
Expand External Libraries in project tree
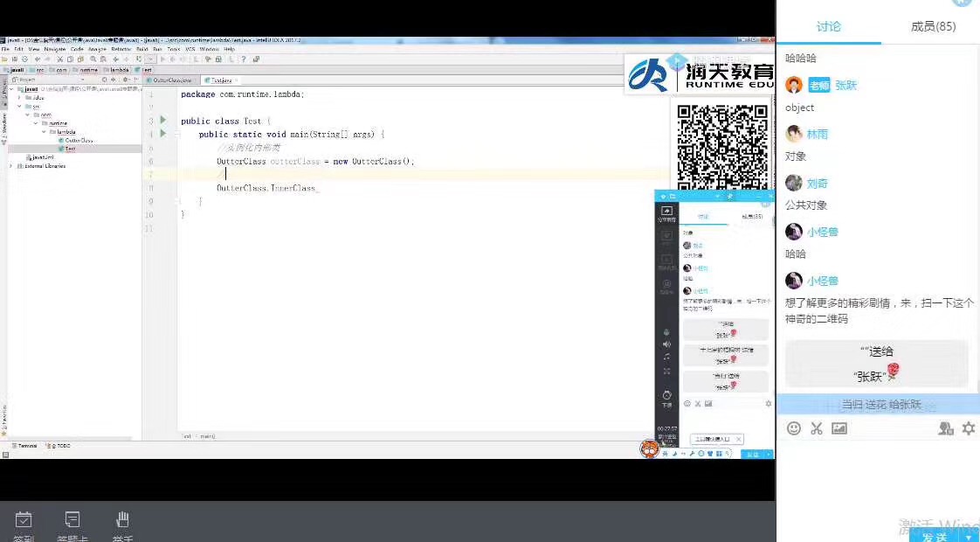coord(11,165)
